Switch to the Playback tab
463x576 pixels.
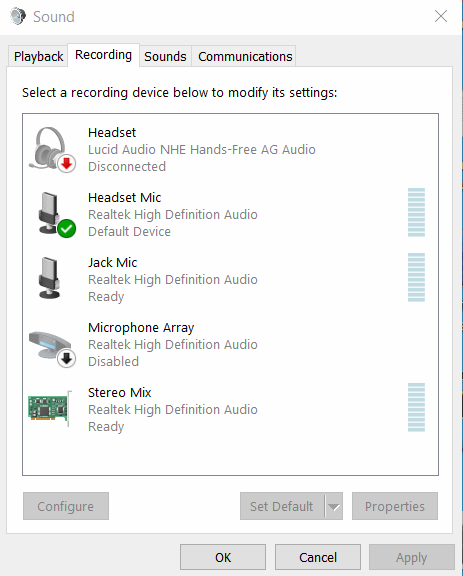pos(38,57)
